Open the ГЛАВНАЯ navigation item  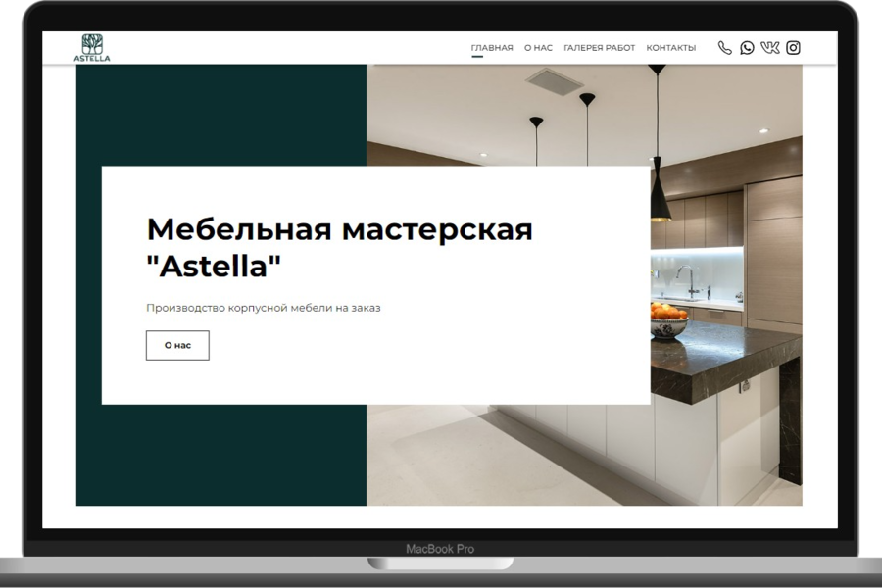(x=492, y=46)
